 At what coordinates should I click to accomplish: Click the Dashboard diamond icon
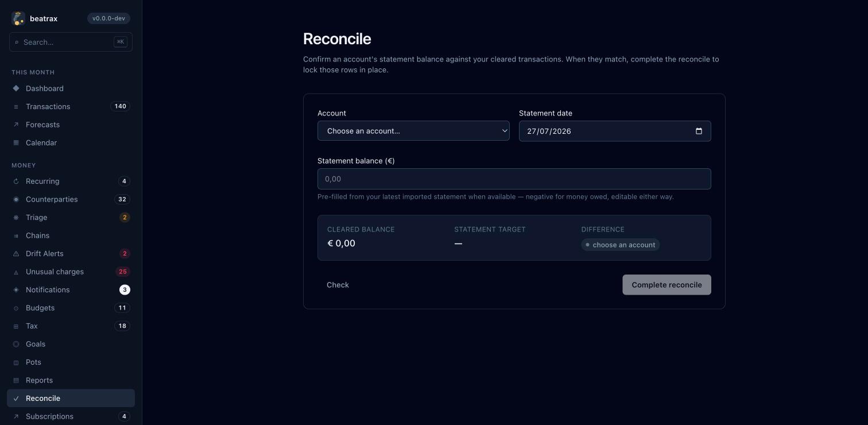[x=16, y=88]
